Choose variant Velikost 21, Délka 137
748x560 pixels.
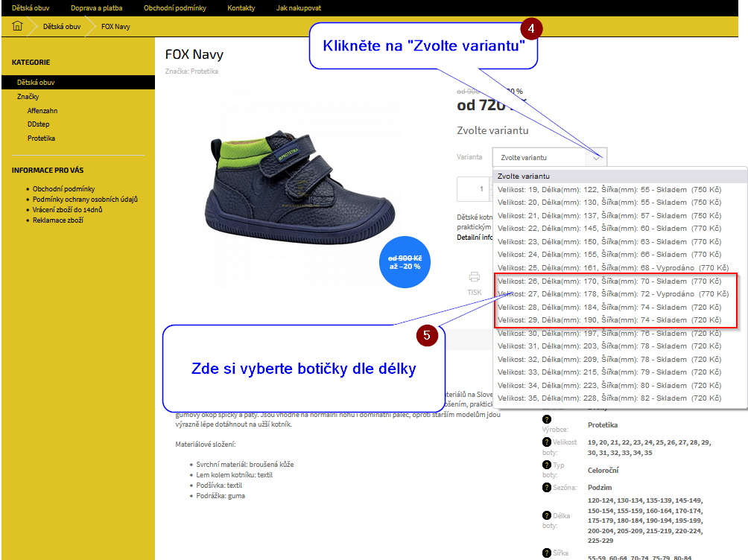[x=620, y=216]
